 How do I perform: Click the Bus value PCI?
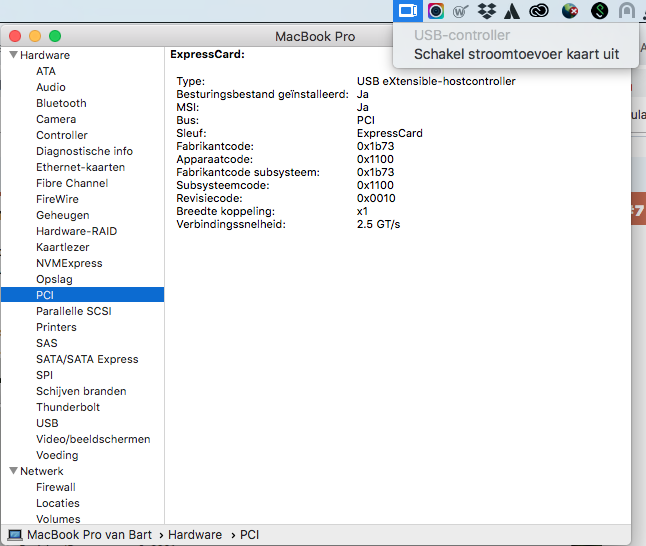pos(366,120)
